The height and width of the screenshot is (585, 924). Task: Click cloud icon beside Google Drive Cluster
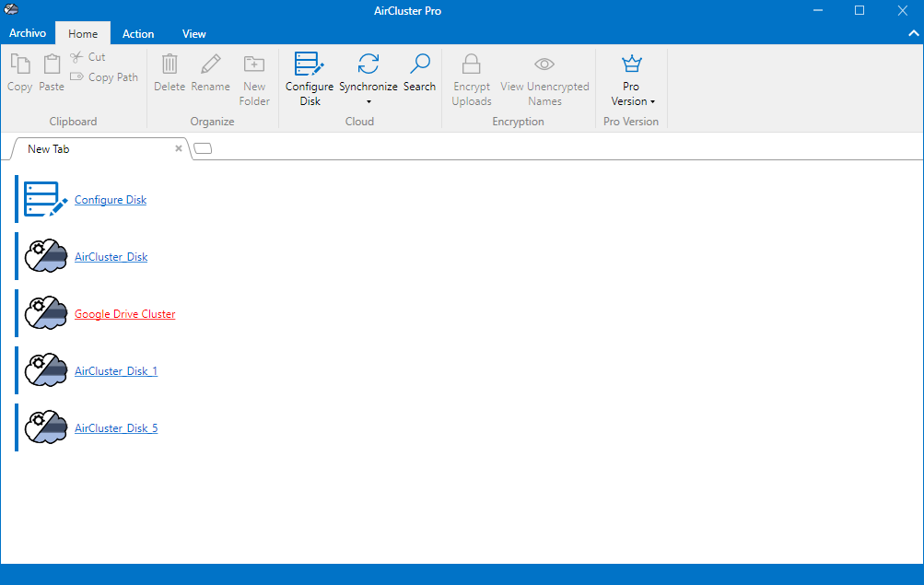pos(45,313)
